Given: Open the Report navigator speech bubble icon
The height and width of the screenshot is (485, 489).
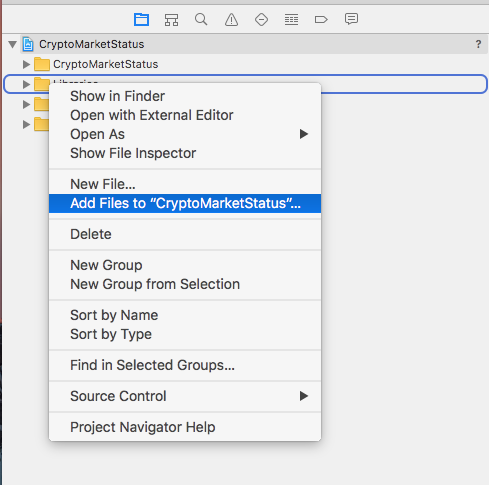Looking at the screenshot, I should pyautogui.click(x=351, y=19).
